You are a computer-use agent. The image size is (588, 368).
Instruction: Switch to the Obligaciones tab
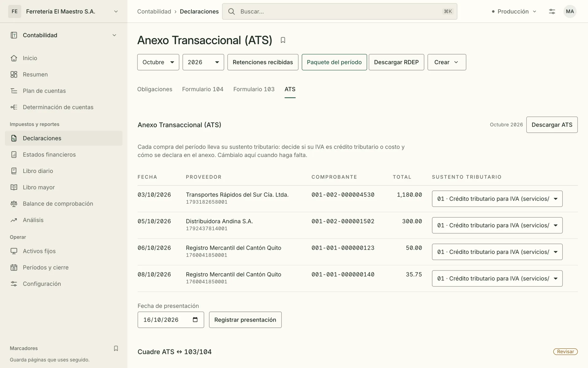pyautogui.click(x=155, y=89)
